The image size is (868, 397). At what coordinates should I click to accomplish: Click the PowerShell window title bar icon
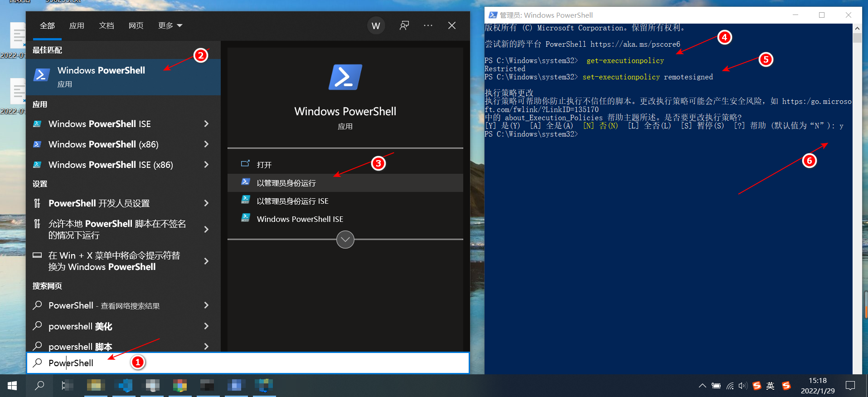pyautogui.click(x=493, y=15)
